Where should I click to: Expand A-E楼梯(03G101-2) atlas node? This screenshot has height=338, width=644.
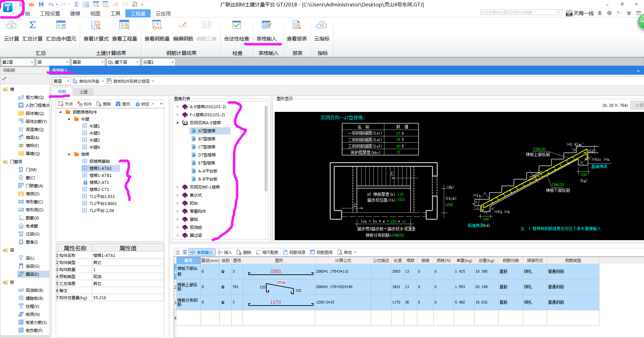pos(177,107)
